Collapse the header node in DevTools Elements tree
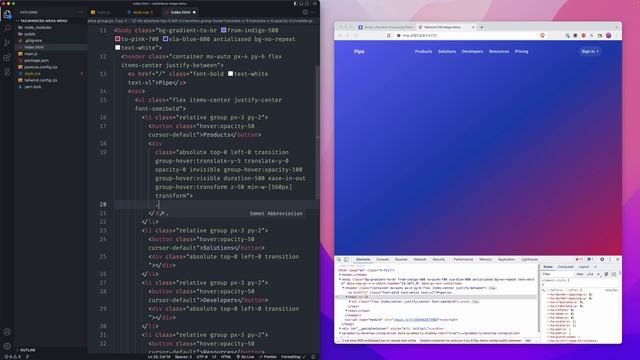 [343, 288]
